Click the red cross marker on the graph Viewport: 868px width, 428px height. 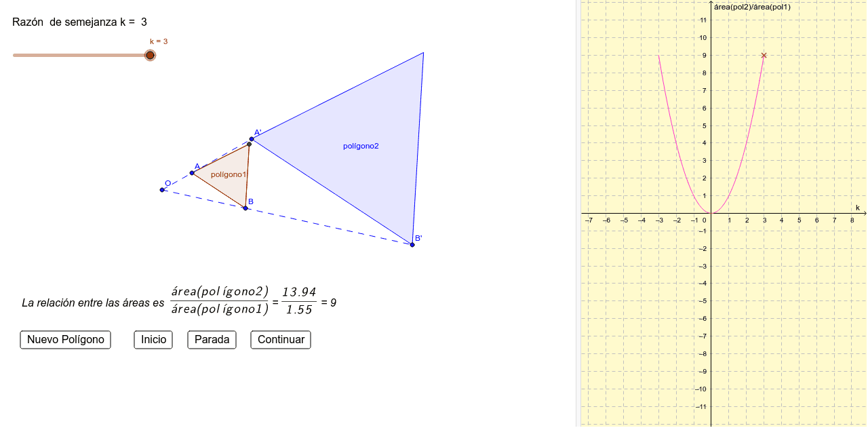click(764, 56)
